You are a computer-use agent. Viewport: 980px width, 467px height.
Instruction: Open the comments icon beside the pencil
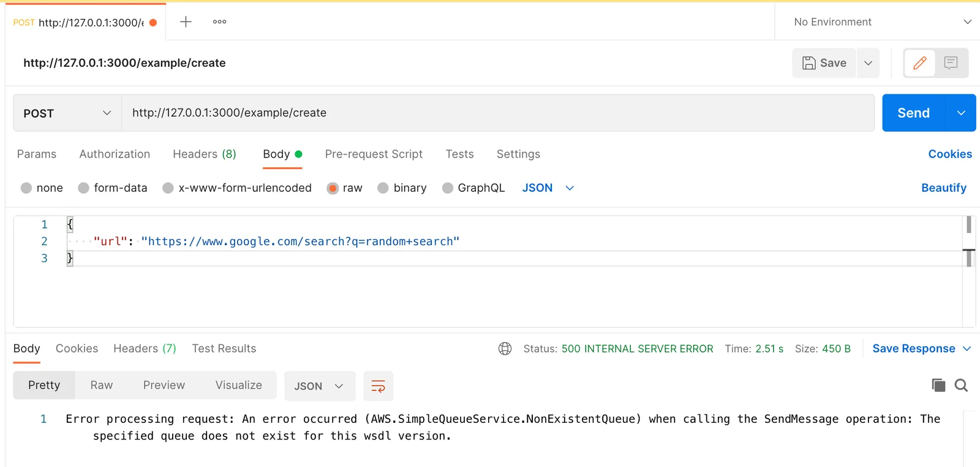(x=951, y=63)
